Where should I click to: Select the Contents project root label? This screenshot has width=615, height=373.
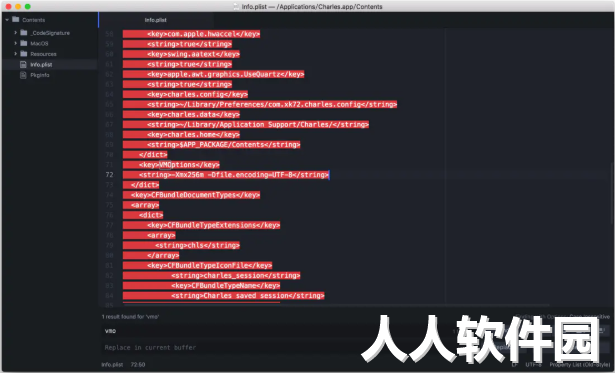point(33,20)
